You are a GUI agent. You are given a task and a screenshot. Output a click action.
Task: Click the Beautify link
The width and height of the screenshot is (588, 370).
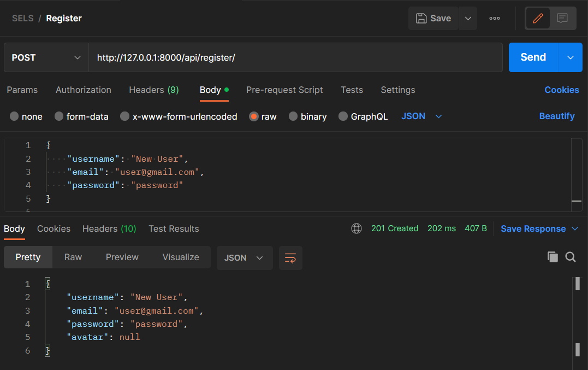[557, 116]
